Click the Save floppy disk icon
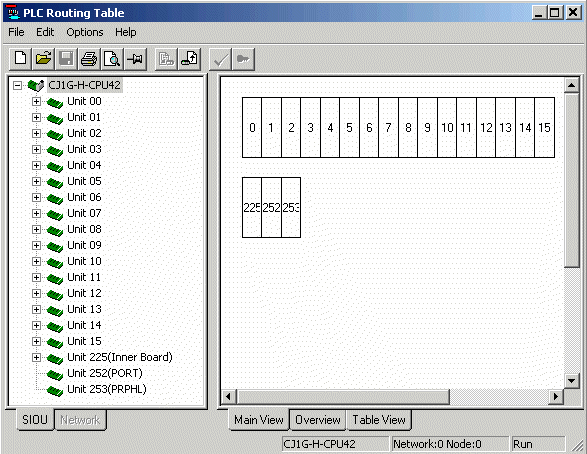Image resolution: width=587 pixels, height=454 pixels. pos(66,59)
